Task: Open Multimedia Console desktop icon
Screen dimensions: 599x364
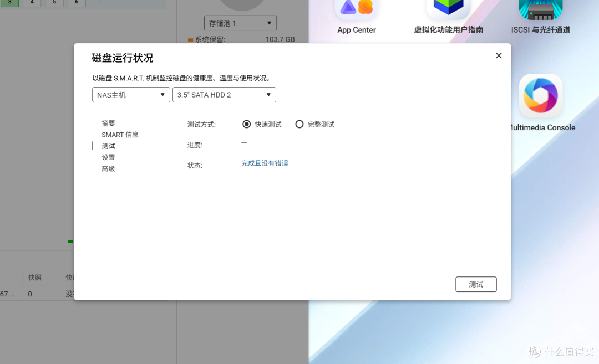Action: point(541,95)
